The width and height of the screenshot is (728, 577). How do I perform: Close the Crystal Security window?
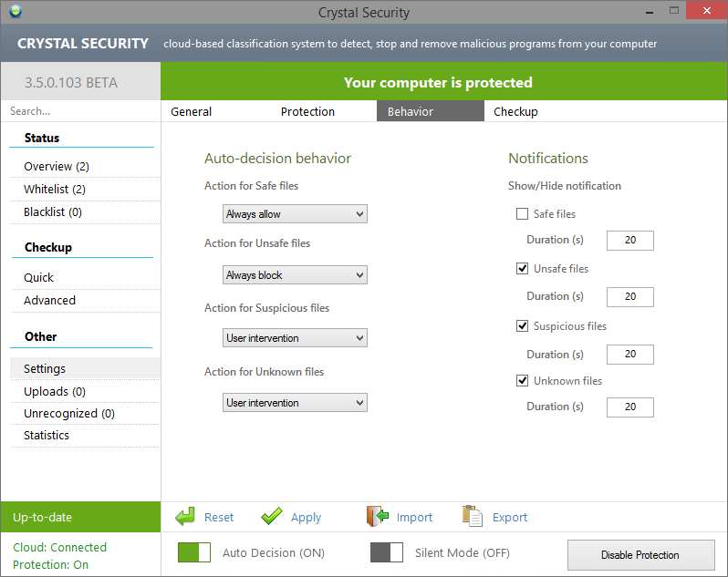[x=707, y=11]
